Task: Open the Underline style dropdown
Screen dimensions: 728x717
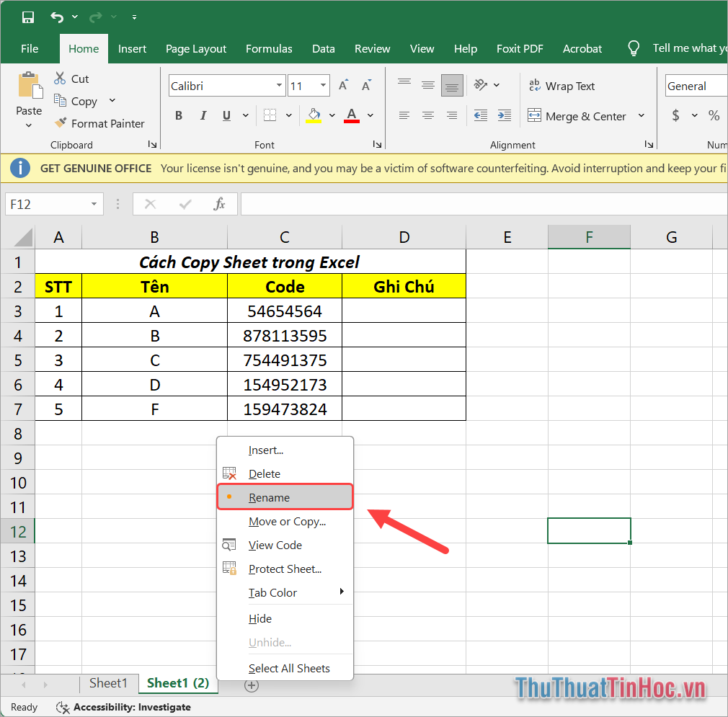Action: (x=246, y=115)
